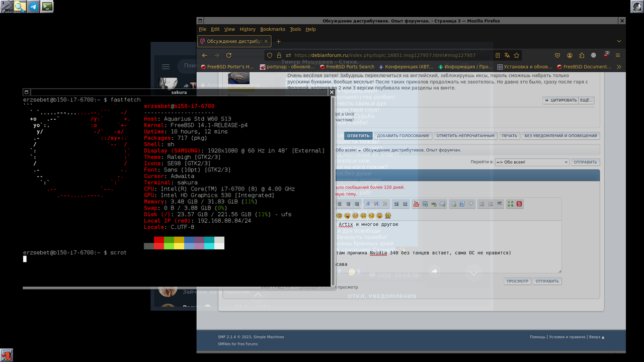Click Firefox back arrow button
This screenshot has width=644, height=362.
[204, 55]
